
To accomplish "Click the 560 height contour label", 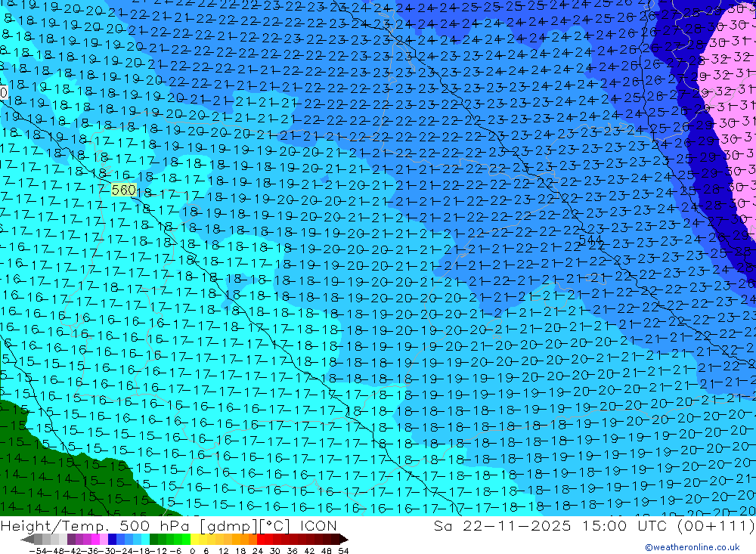I will 124,190.
